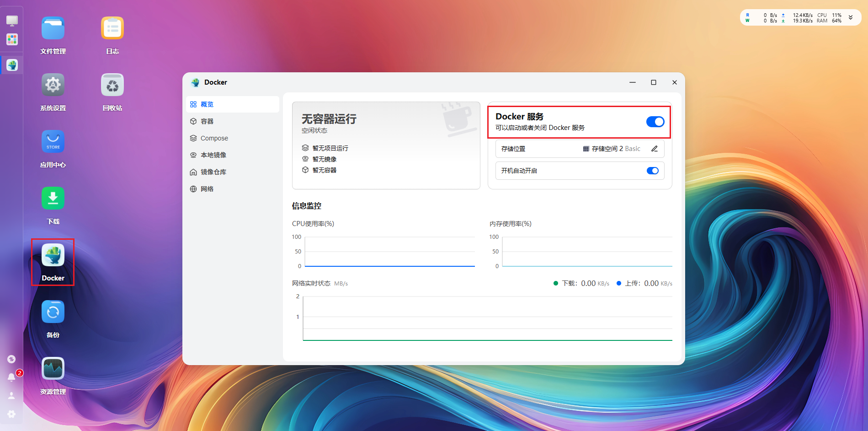
Task: Open the app launcher grid in dock
Action: 12,39
